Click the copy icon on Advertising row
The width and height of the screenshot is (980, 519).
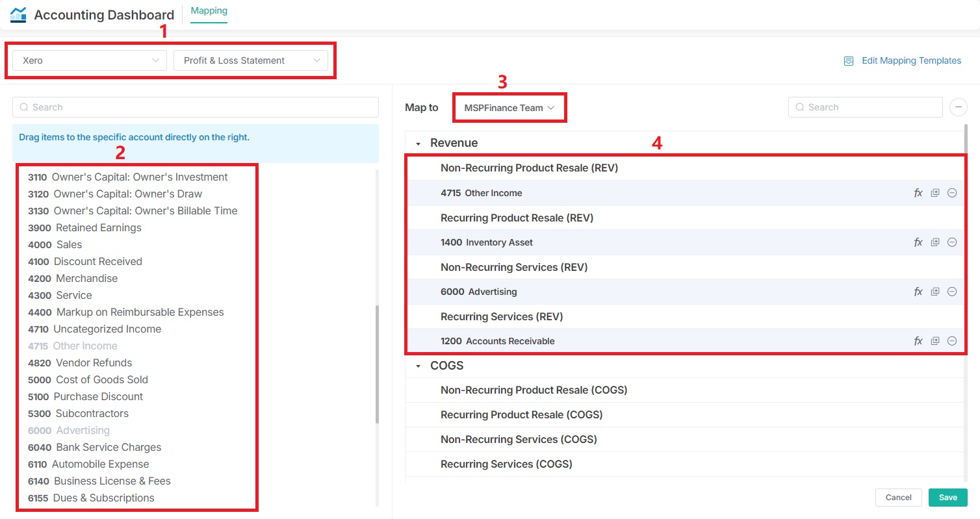935,292
